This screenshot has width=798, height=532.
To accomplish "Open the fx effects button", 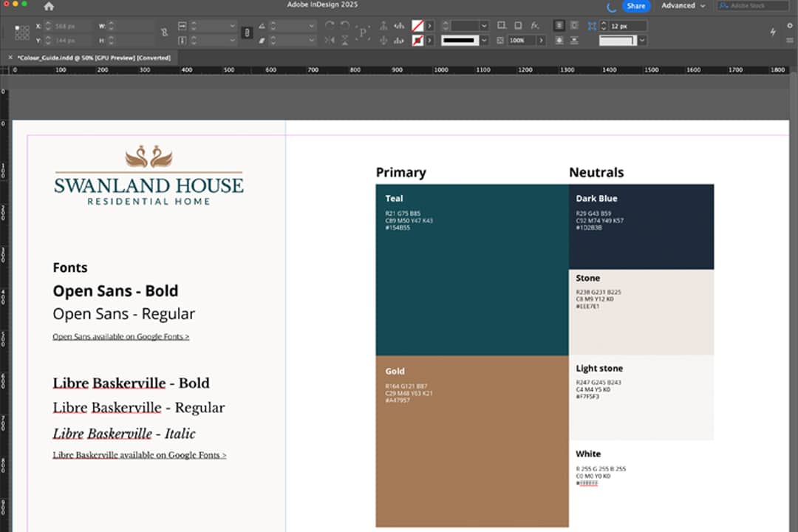I will click(x=535, y=25).
